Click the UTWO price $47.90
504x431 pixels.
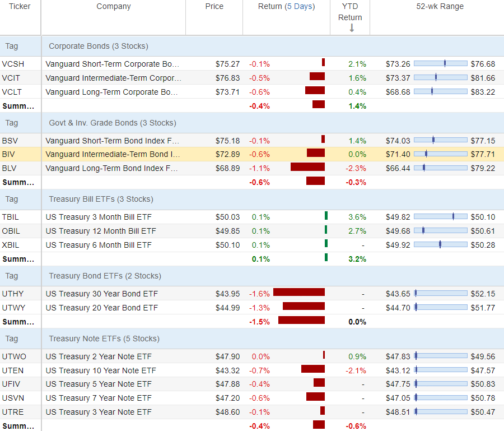click(227, 356)
